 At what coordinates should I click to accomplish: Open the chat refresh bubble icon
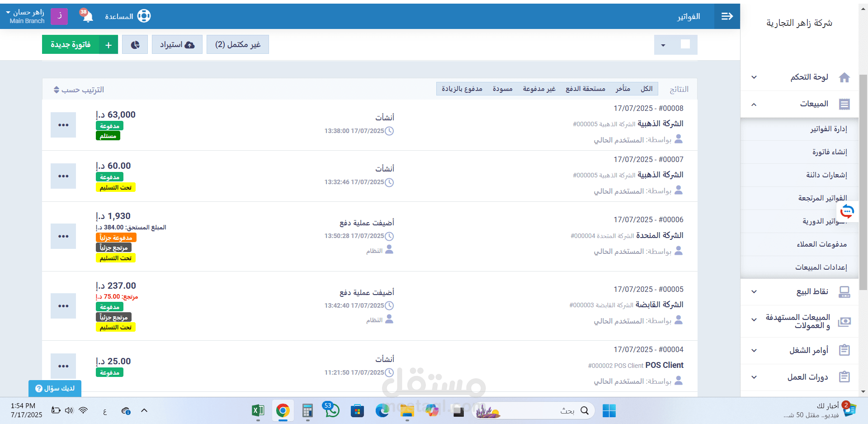click(847, 211)
